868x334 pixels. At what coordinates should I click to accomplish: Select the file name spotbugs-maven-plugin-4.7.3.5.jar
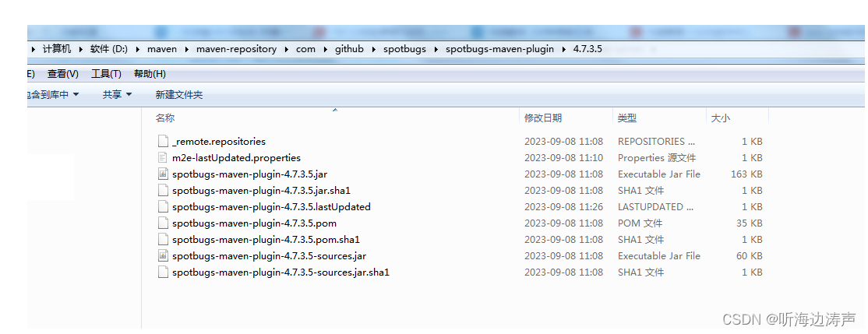pos(249,174)
